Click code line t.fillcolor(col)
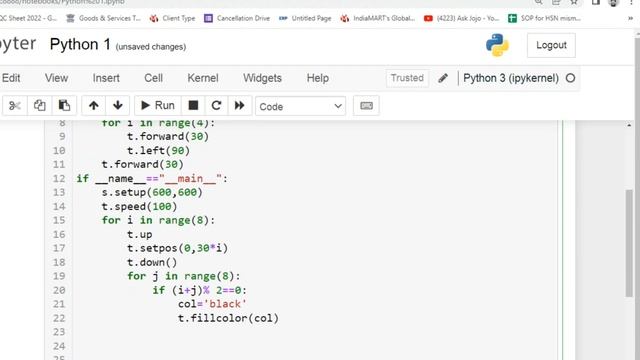Image resolution: width=640 pixels, height=360 pixels. click(228, 318)
